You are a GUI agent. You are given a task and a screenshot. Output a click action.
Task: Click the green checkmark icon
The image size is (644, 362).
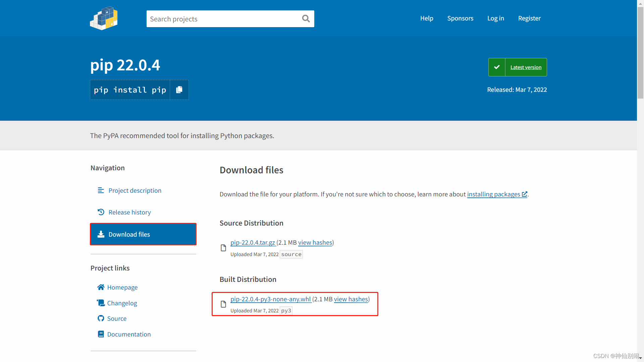pyautogui.click(x=497, y=67)
